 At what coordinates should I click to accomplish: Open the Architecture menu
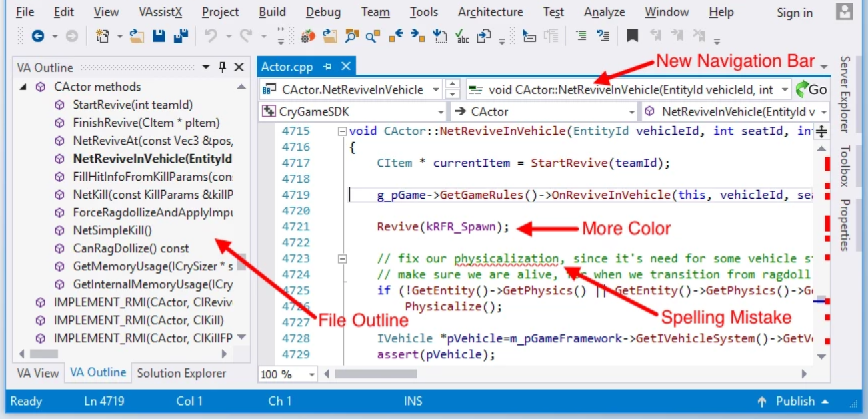(x=490, y=11)
